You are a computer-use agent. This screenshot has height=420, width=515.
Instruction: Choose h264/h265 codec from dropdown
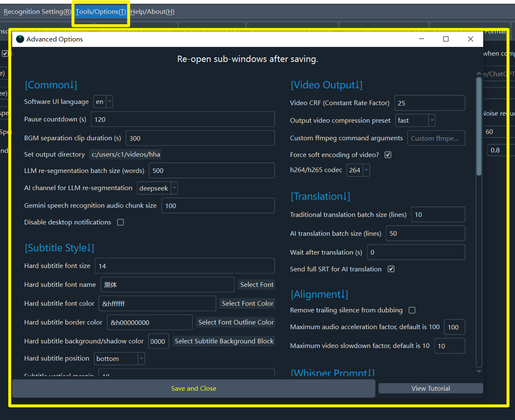pos(358,170)
